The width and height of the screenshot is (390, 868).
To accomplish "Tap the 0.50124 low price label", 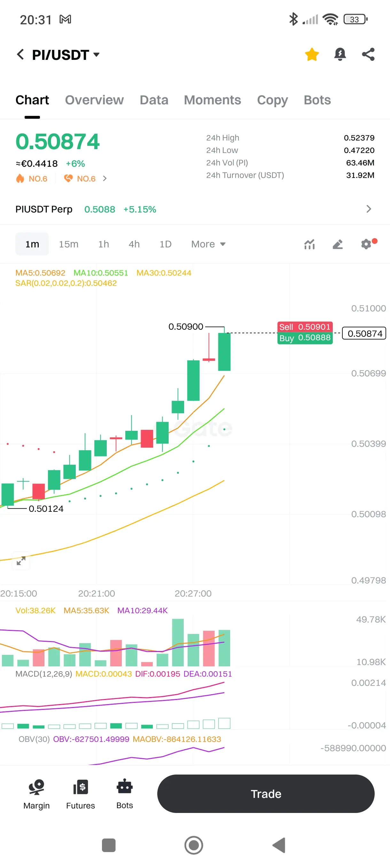I will click(46, 509).
